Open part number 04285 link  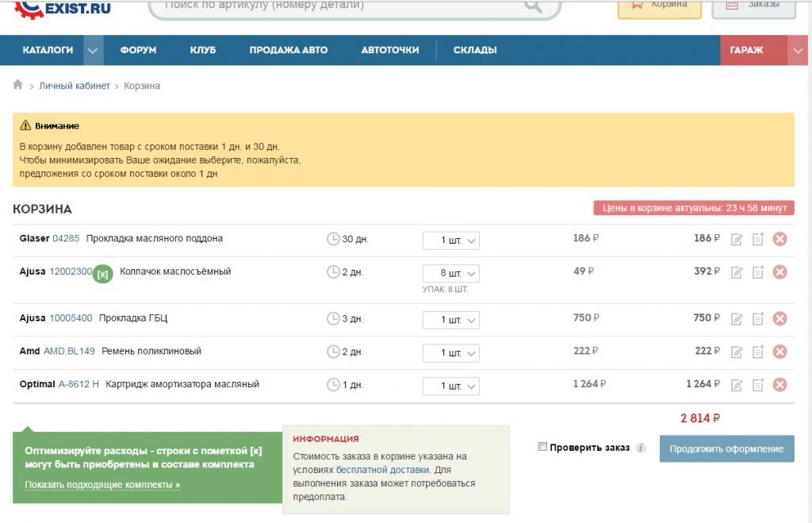(66, 238)
